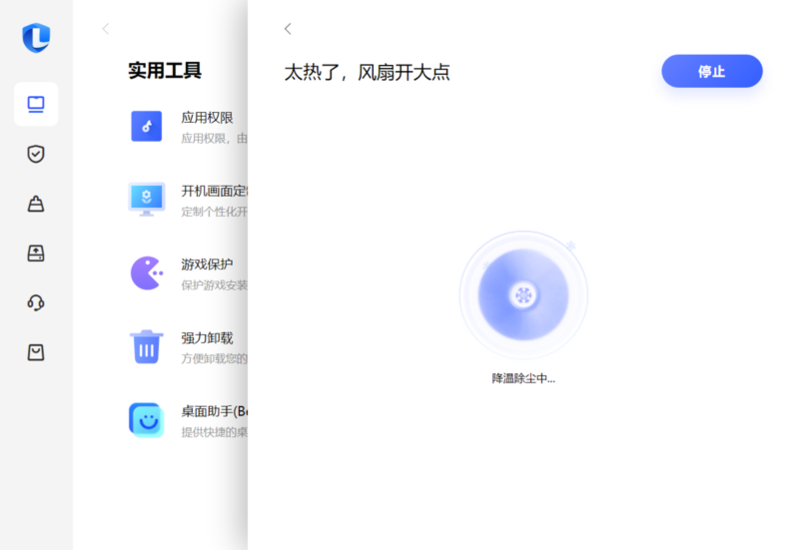Select the 强力卸载 text label
This screenshot has width=799, height=550.
[x=207, y=338]
